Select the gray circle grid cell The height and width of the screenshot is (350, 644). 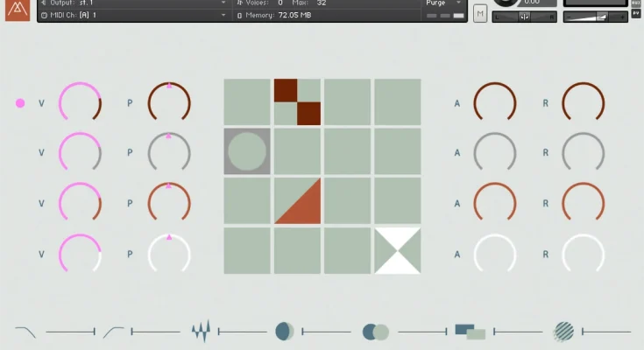247,151
